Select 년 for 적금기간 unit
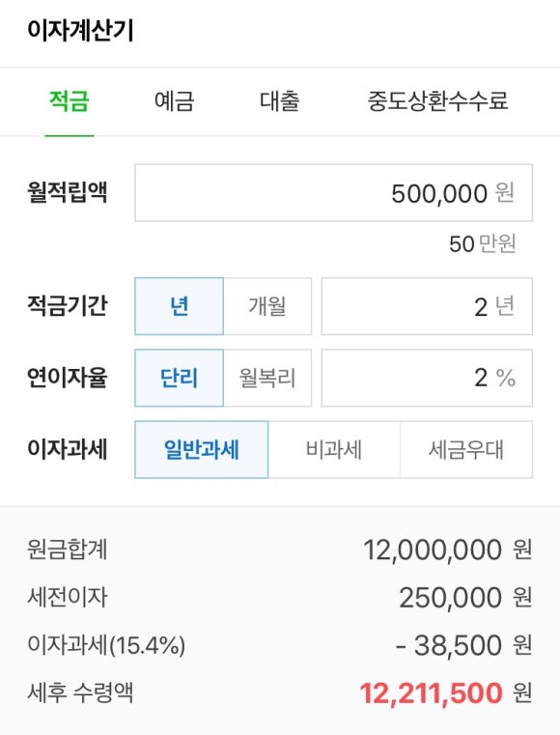The height and width of the screenshot is (735, 560). point(179,306)
